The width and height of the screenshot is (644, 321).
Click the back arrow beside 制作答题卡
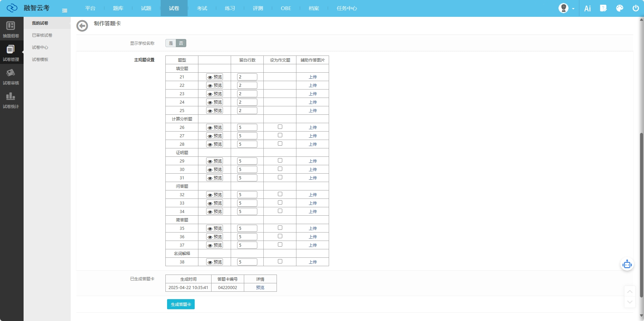coord(82,26)
